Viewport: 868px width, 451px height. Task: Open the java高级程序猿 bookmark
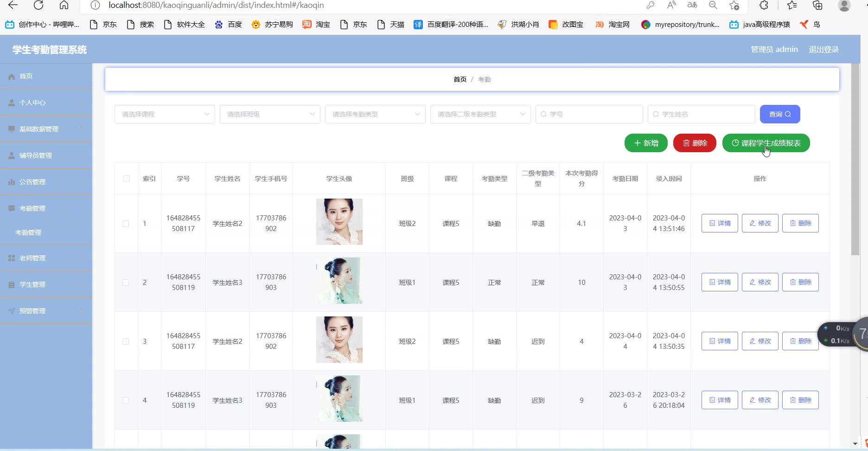[760, 24]
